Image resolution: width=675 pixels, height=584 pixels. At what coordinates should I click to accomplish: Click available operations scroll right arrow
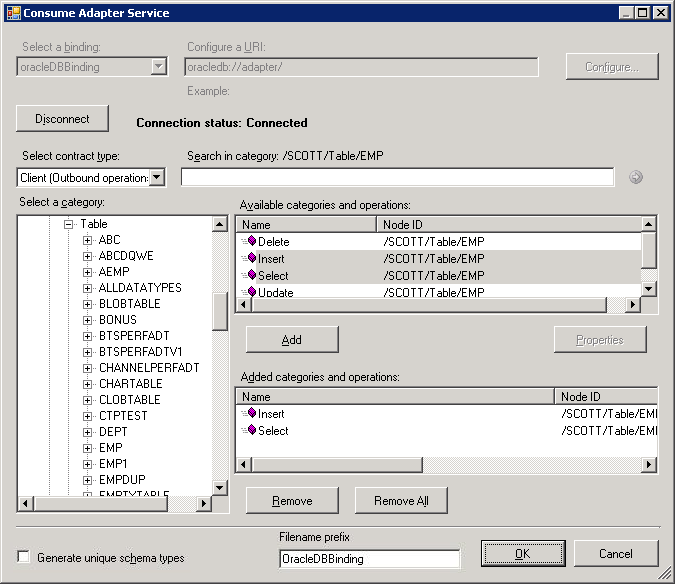(x=632, y=304)
